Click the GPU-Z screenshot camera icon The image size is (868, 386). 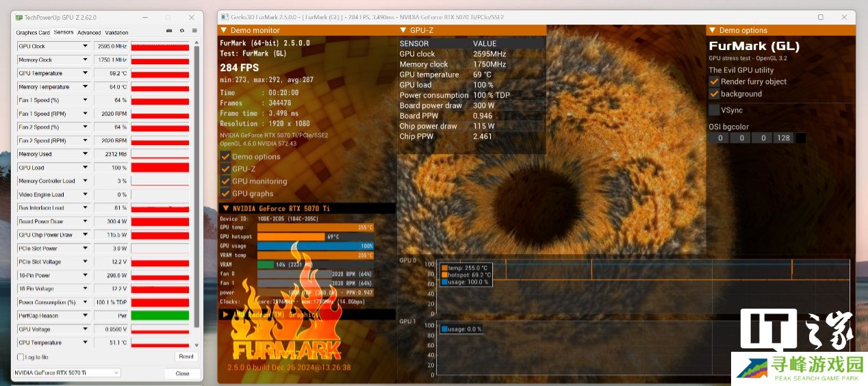(169, 31)
